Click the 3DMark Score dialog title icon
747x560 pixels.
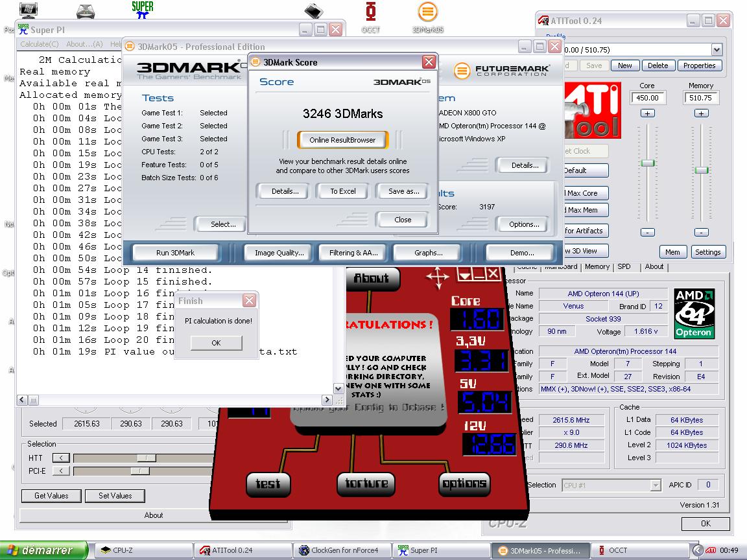coord(255,62)
